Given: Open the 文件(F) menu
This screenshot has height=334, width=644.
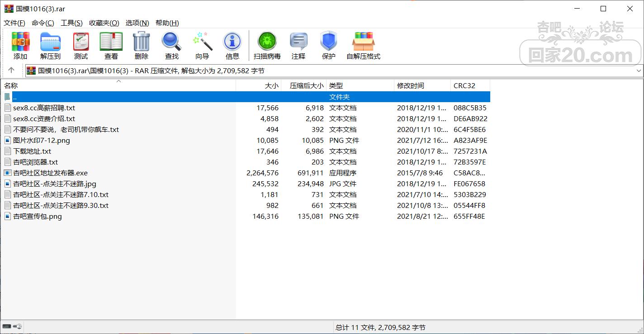Looking at the screenshot, I should pos(14,23).
